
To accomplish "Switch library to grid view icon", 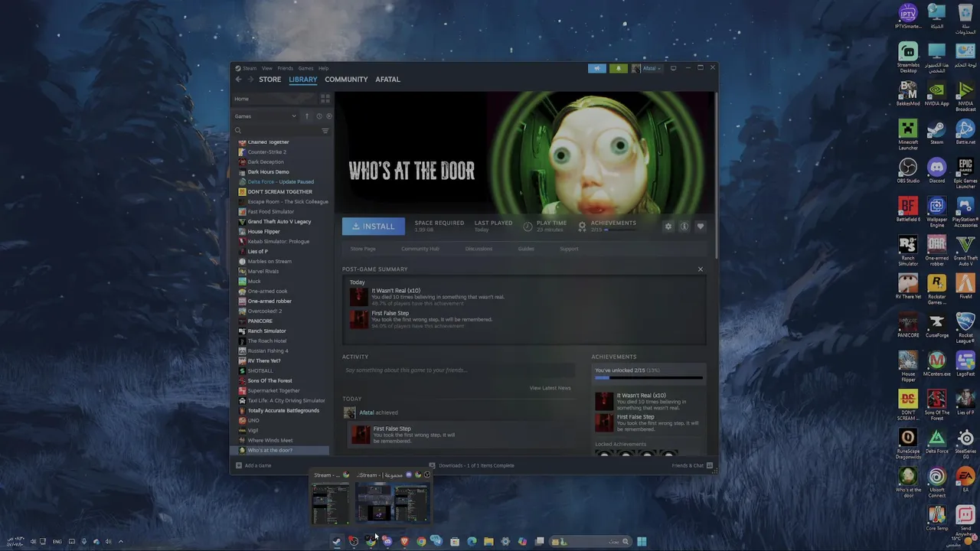I will (x=325, y=99).
